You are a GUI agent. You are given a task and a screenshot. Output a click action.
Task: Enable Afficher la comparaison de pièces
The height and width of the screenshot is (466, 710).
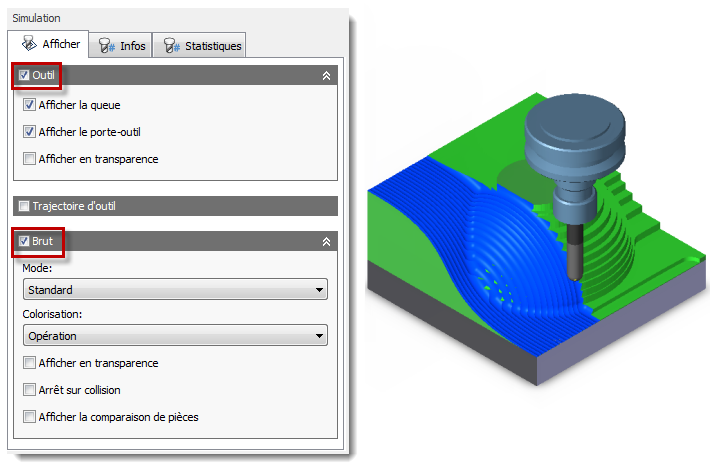[29, 417]
